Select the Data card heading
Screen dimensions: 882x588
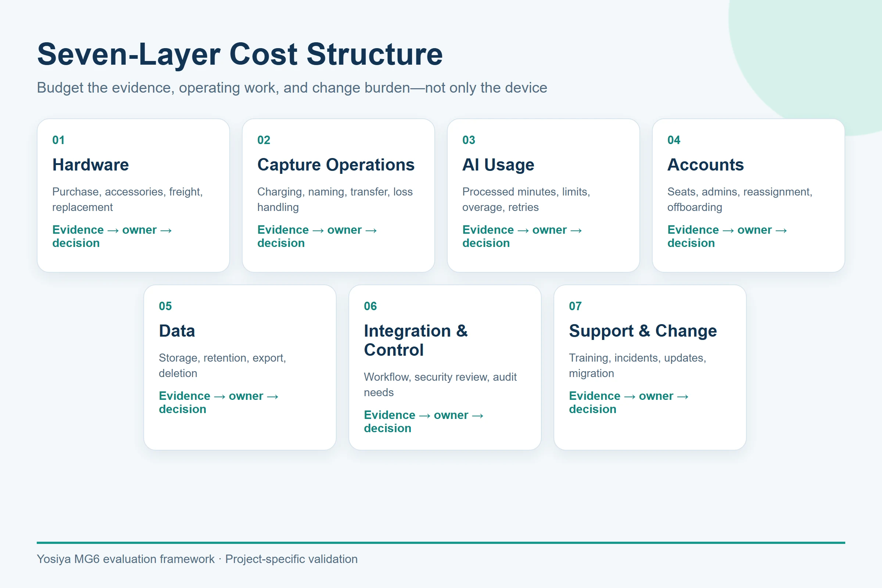tap(177, 331)
